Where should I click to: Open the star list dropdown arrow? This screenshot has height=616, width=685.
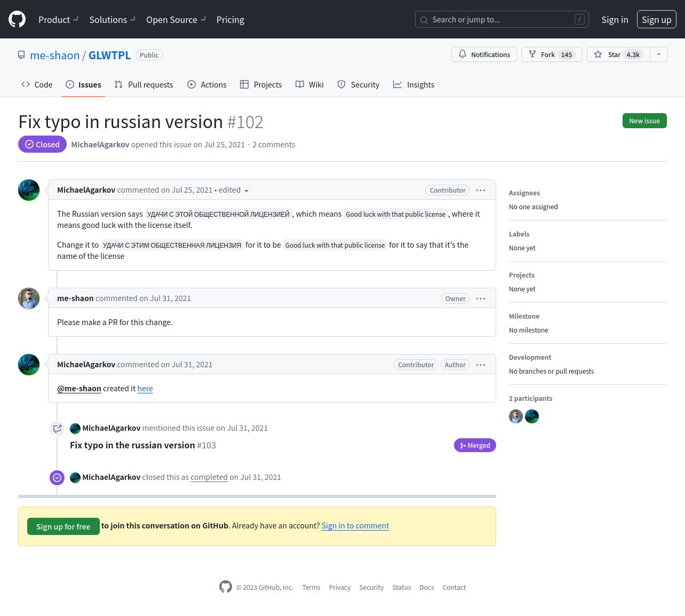[x=659, y=54]
